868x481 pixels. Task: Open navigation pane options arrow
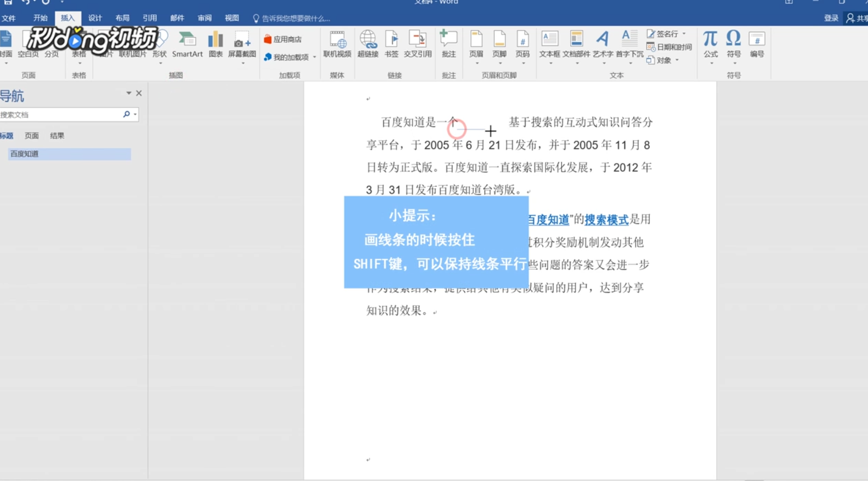point(129,93)
